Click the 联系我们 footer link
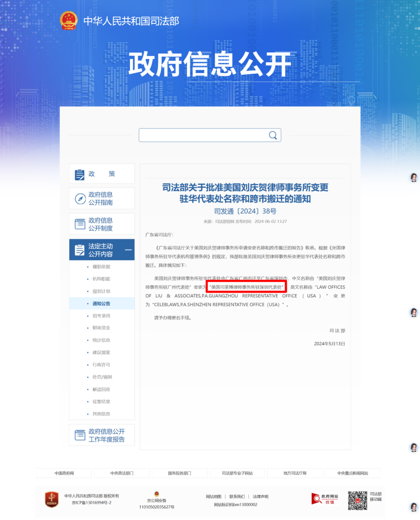420x520 pixels. [237, 496]
